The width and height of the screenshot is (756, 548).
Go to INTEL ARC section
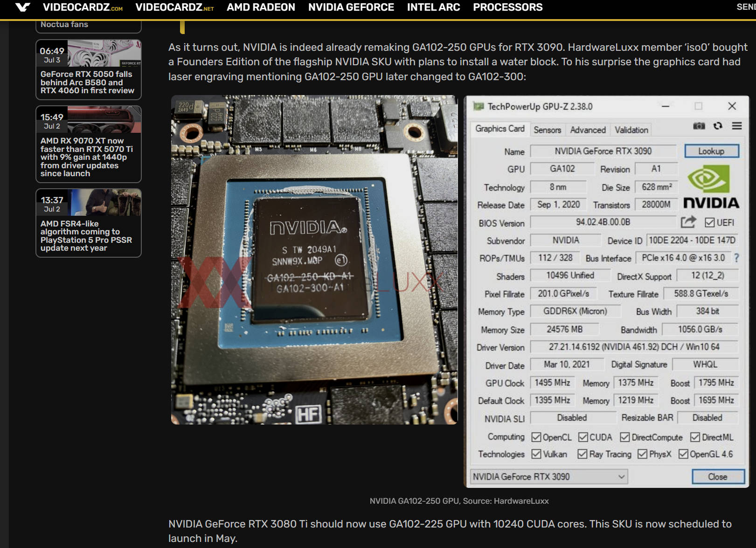(x=433, y=7)
